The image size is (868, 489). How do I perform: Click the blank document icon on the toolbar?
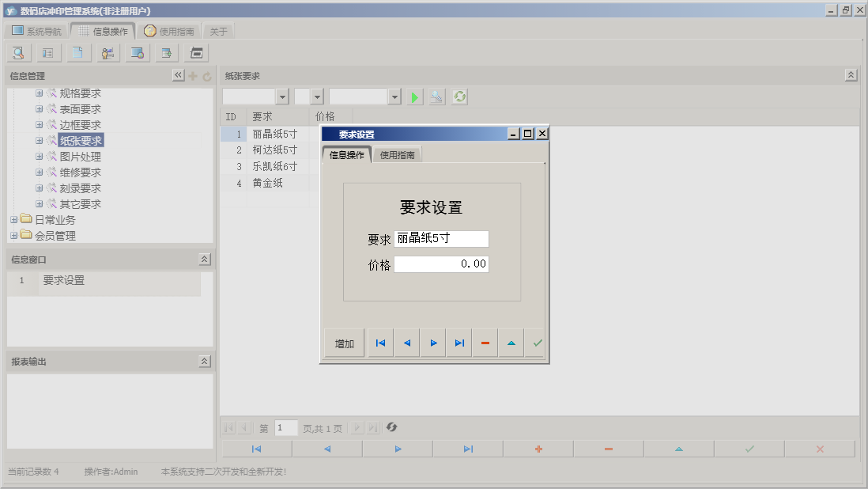[78, 52]
